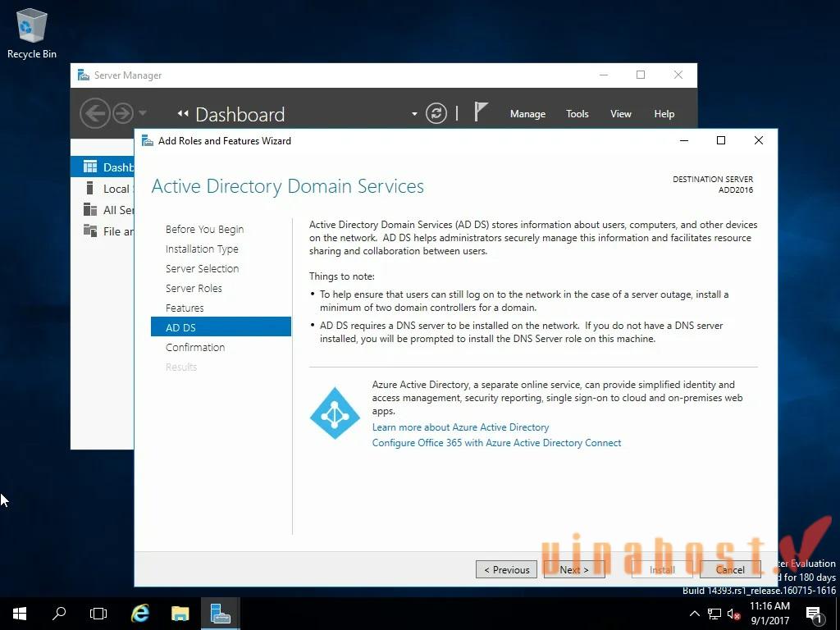Open Microsoft Edge from the taskbar
Image resolution: width=840 pixels, height=630 pixels.
[x=139, y=614]
